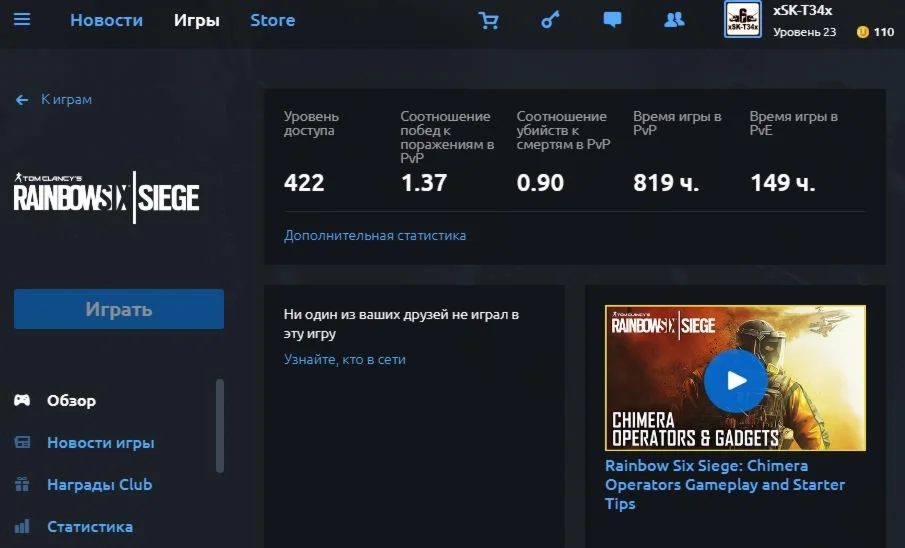
Task: Click the news icon beside Новости игры
Action: [x=22, y=443]
